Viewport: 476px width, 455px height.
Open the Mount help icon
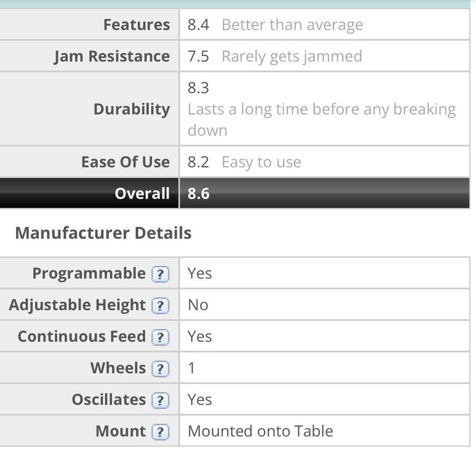pyautogui.click(x=160, y=432)
